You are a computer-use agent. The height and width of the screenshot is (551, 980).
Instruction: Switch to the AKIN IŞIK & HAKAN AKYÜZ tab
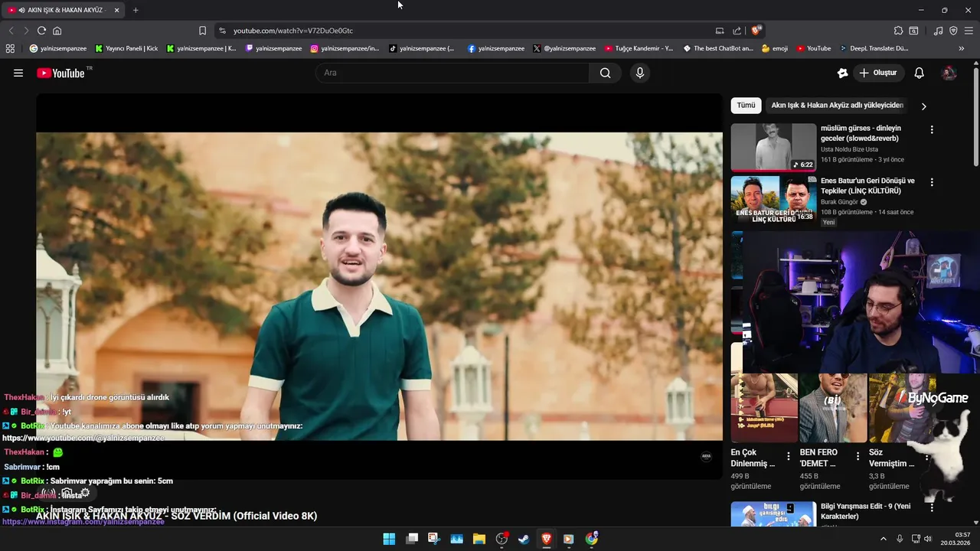coord(64,10)
